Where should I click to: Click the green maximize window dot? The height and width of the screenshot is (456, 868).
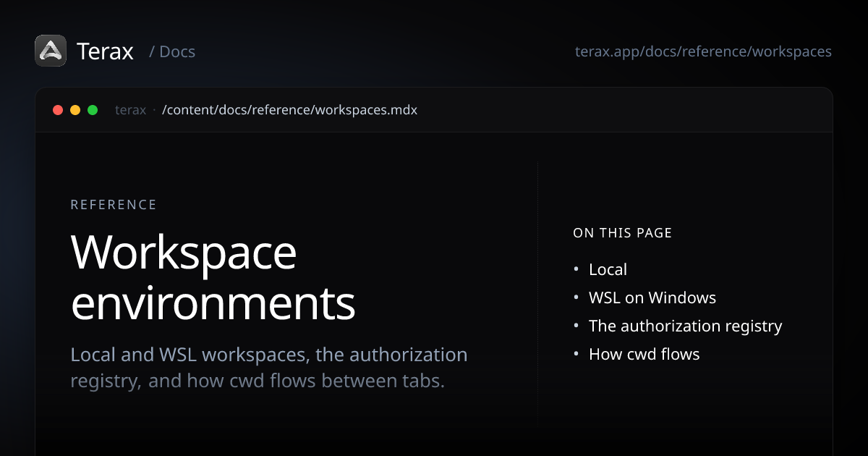[x=93, y=110]
